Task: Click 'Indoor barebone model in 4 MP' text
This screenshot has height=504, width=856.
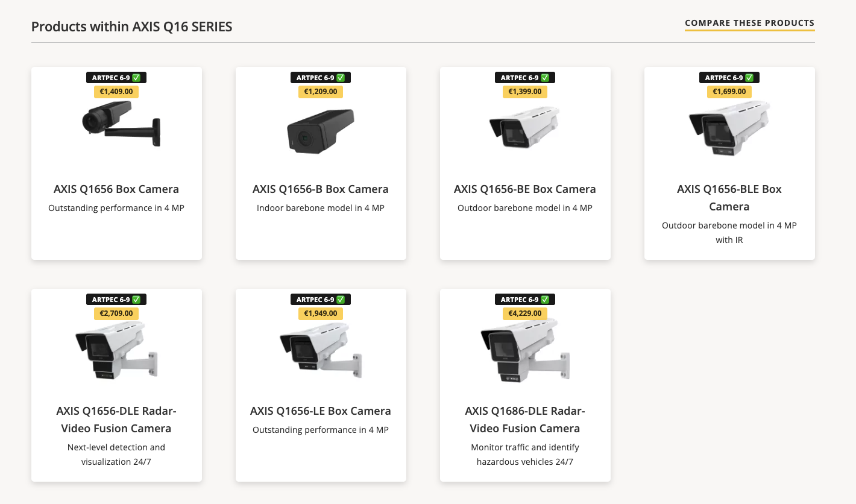Action: [x=321, y=208]
